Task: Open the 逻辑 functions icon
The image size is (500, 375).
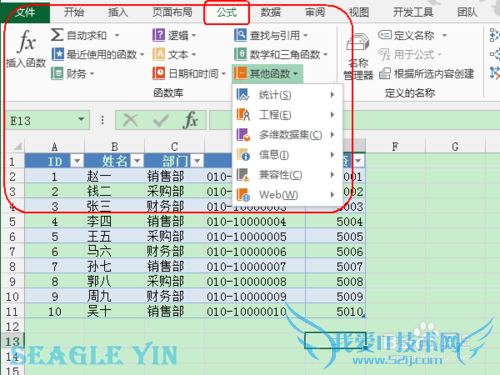Action: click(159, 35)
